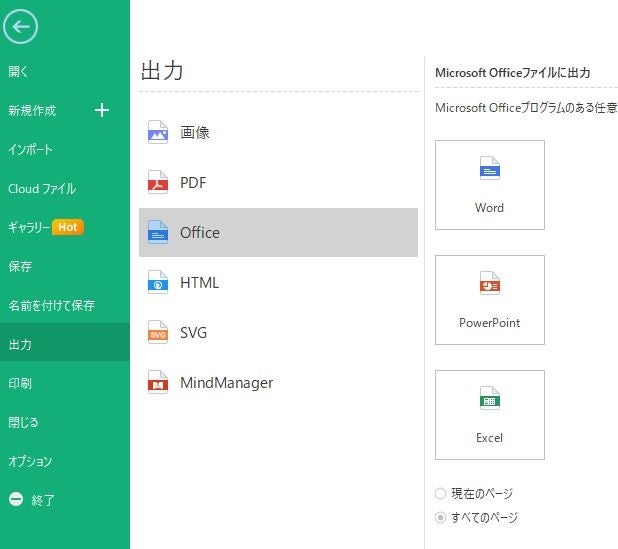Click the Microsoft Officeプログラムのある任意 description text
618x549 pixels.
click(526, 108)
